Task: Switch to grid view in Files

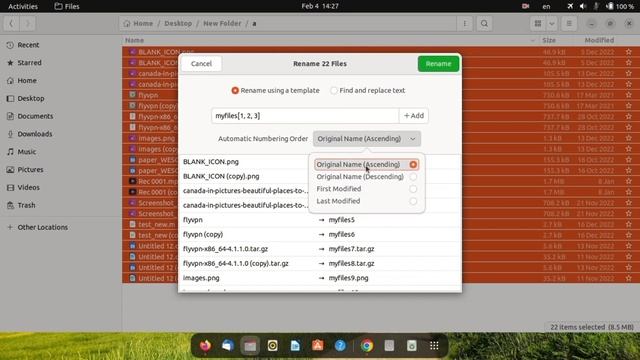Action: (x=538, y=24)
